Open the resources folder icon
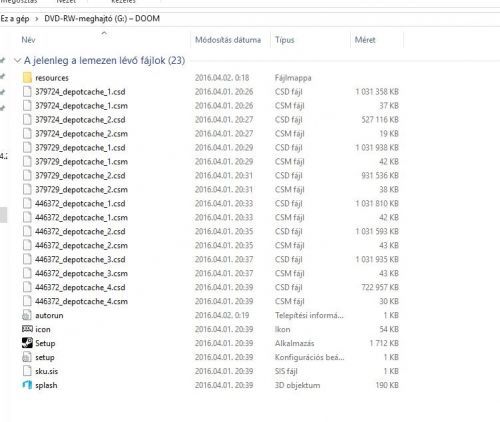 click(x=27, y=78)
